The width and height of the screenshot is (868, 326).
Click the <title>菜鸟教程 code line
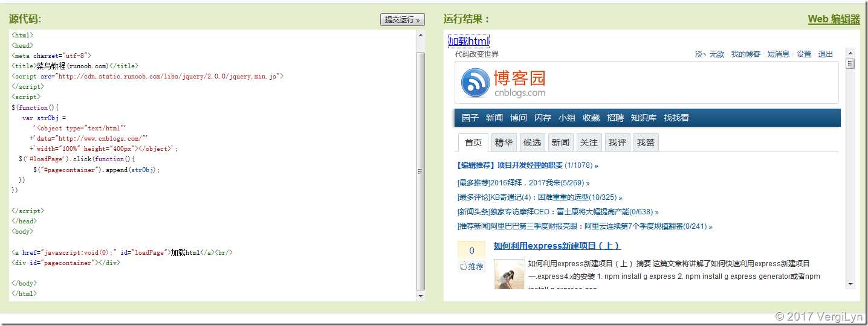pyautogui.click(x=75, y=66)
